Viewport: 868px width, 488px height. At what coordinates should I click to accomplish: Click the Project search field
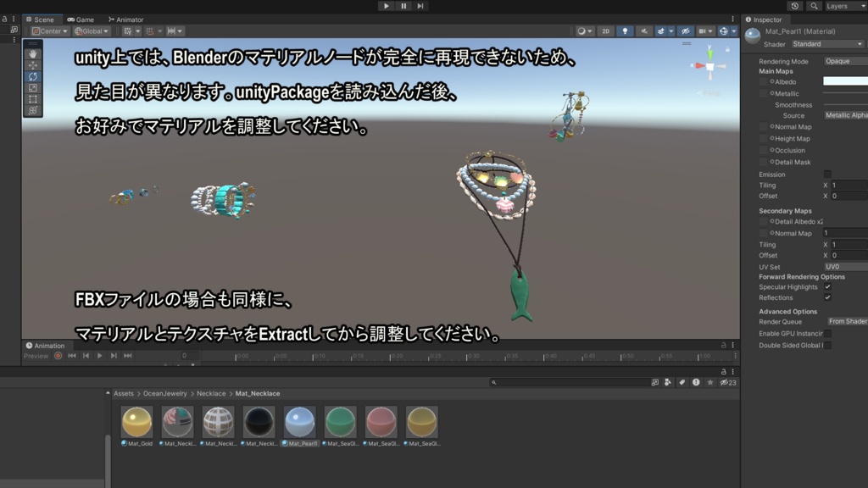coord(569,382)
